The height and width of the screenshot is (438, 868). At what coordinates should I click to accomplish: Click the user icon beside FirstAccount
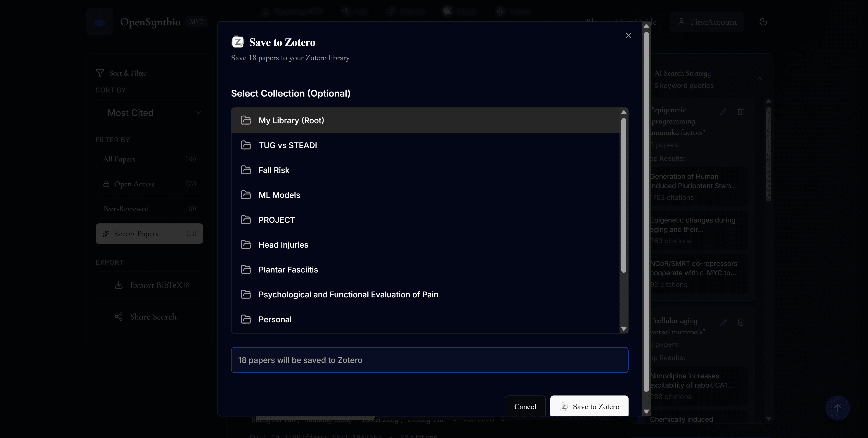682,21
